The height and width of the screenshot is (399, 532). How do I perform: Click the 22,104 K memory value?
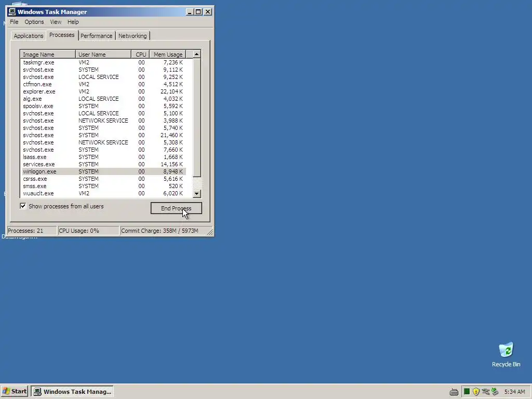171,91
